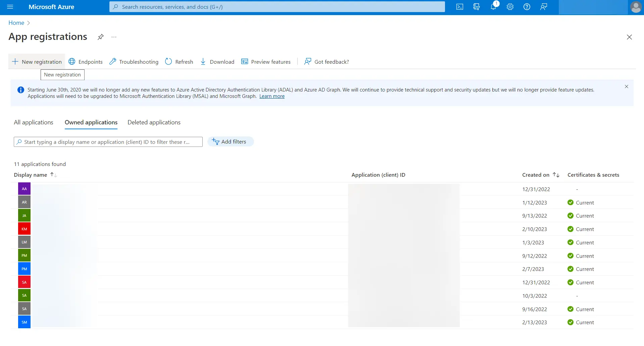644x346 pixels.
Task: Click the gray AR application icon
Action: [x=24, y=202]
